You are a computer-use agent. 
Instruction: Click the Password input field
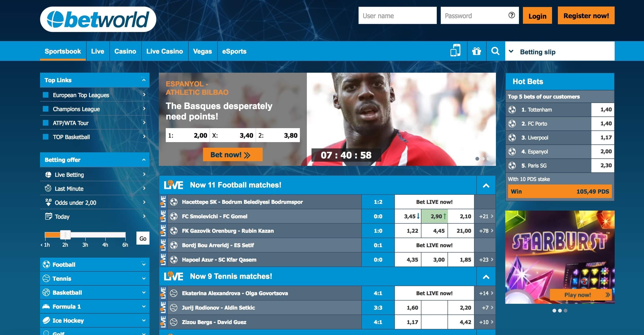[479, 16]
